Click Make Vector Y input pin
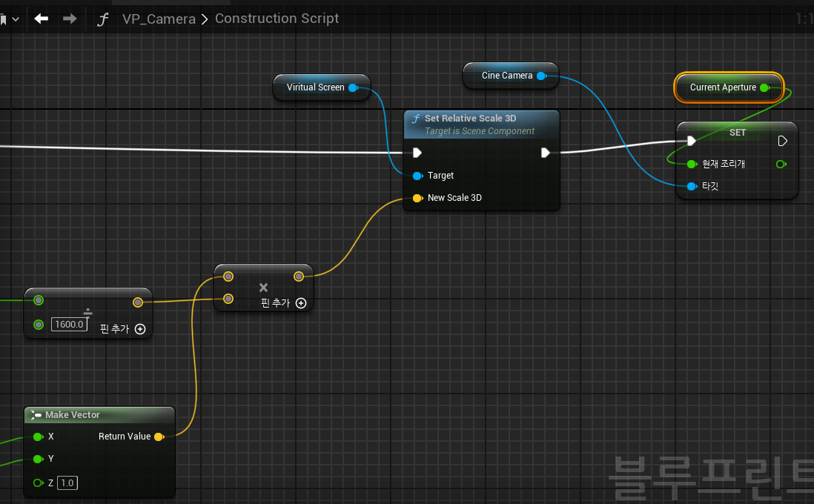Image resolution: width=814 pixels, height=504 pixels. point(38,459)
